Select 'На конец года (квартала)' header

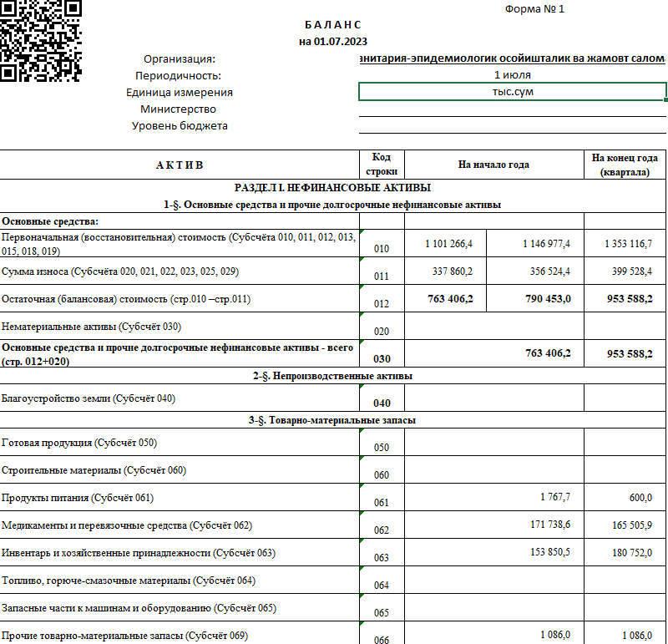click(625, 165)
